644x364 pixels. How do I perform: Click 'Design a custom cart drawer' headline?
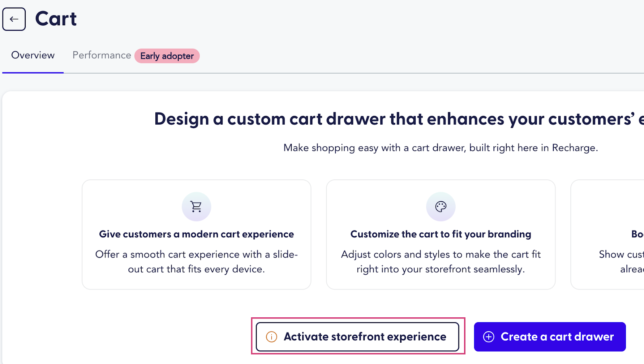(399, 119)
